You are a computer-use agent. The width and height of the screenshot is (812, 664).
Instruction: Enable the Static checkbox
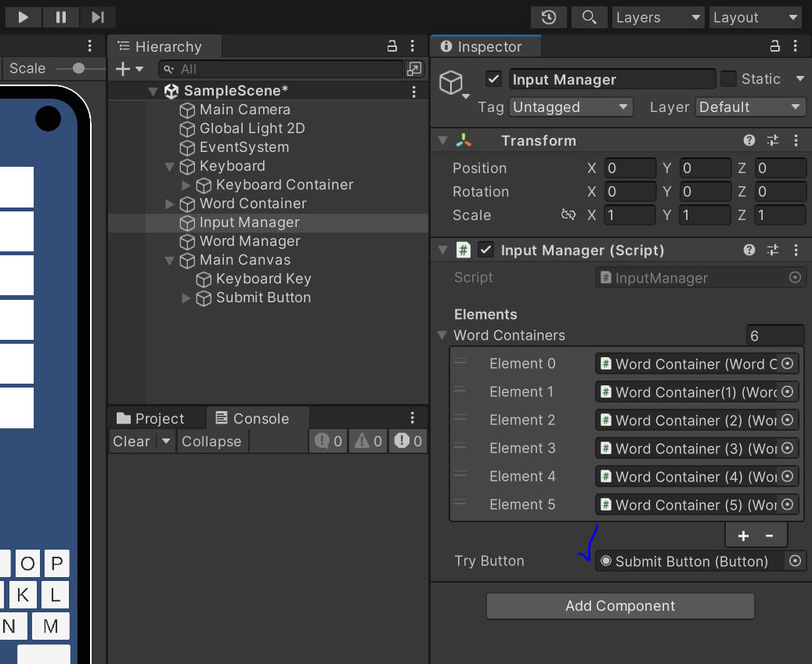(x=729, y=79)
